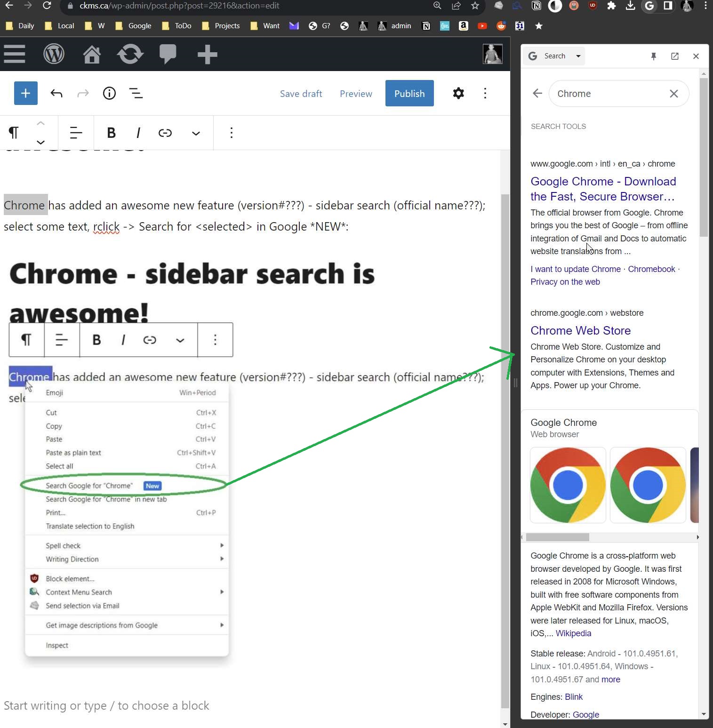This screenshot has height=728, width=713.
Task: Open the post details info icon
Action: 109,93
